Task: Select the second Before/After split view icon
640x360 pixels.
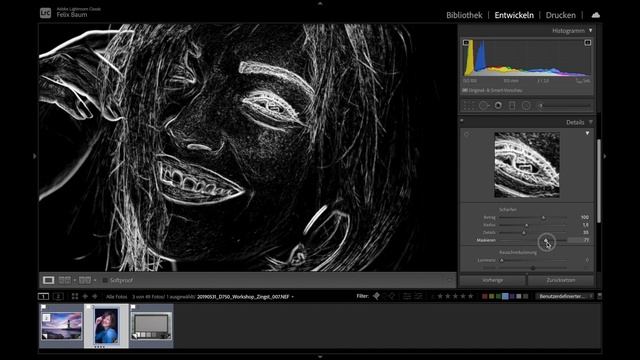Action: pos(85,280)
